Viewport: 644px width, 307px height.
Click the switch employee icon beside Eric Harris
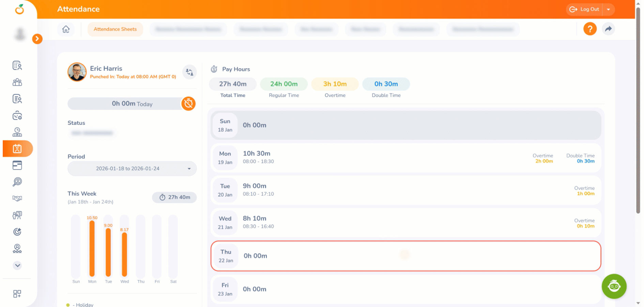(x=189, y=72)
